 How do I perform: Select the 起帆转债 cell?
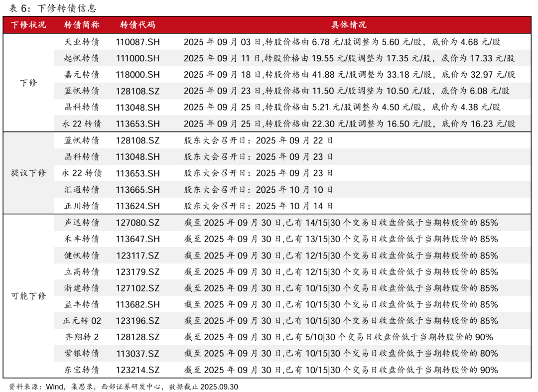(82, 58)
